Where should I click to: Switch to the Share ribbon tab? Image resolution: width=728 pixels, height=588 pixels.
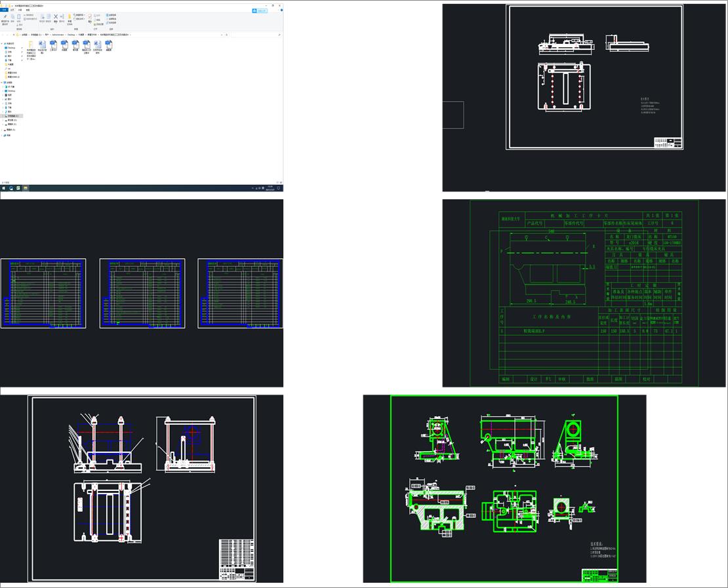20,10
